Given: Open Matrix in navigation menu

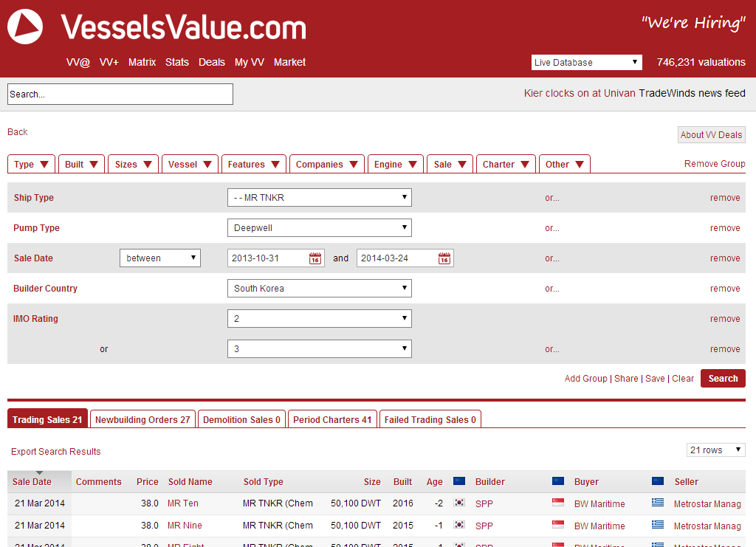Looking at the screenshot, I should pos(142,62).
